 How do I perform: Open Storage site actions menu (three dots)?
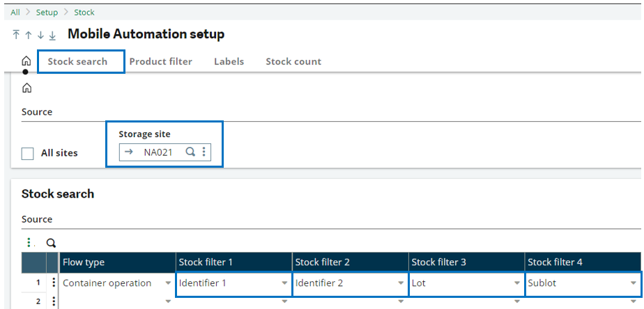click(x=204, y=152)
